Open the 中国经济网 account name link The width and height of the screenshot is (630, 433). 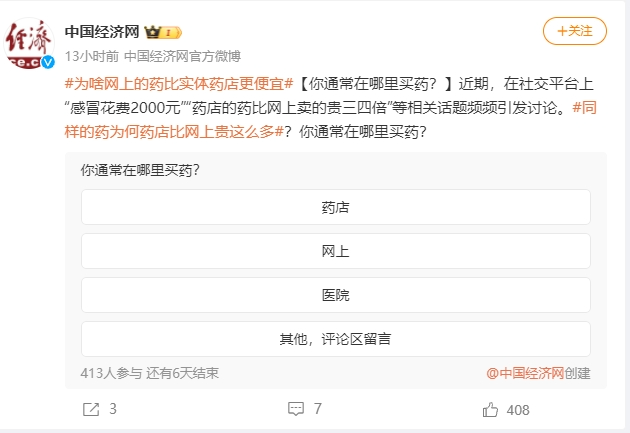[x=102, y=31]
